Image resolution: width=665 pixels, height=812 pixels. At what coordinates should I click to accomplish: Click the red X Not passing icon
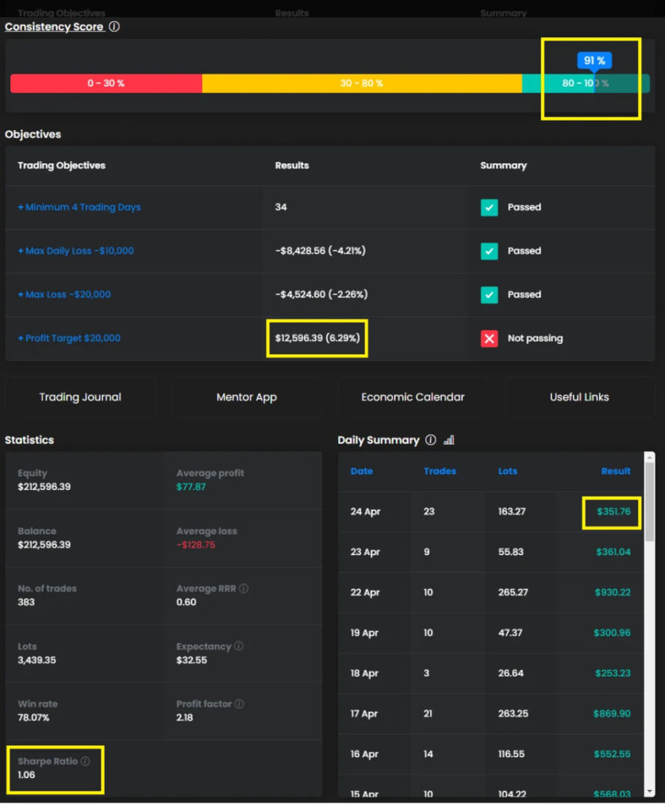pos(489,339)
